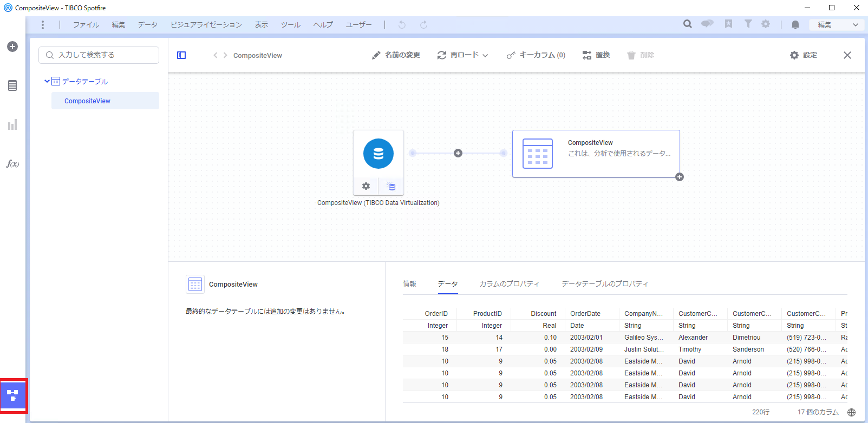The image size is (868, 423).
Task: Click the Discount column header
Action: tap(544, 314)
